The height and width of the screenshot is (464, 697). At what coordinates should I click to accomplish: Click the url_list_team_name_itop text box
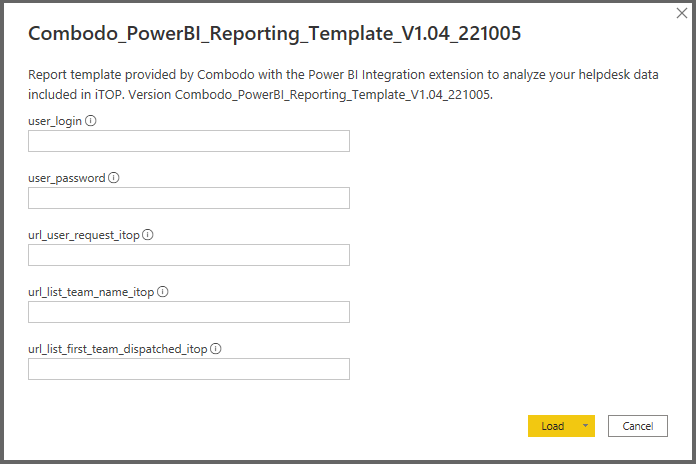coord(189,312)
